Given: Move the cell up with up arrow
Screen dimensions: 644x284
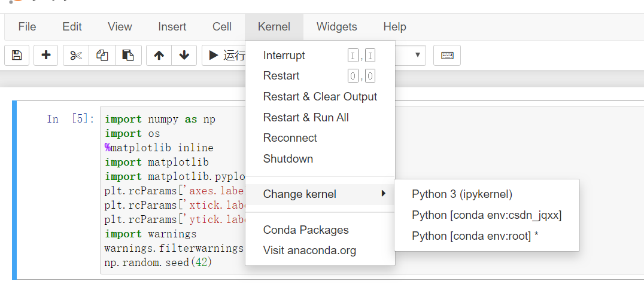Looking at the screenshot, I should [x=159, y=56].
